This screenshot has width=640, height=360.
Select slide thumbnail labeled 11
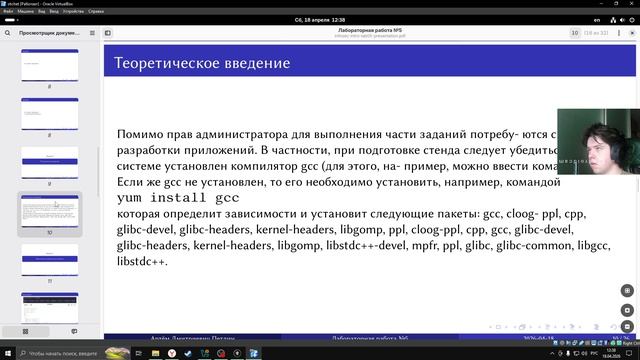pyautogui.click(x=50, y=260)
